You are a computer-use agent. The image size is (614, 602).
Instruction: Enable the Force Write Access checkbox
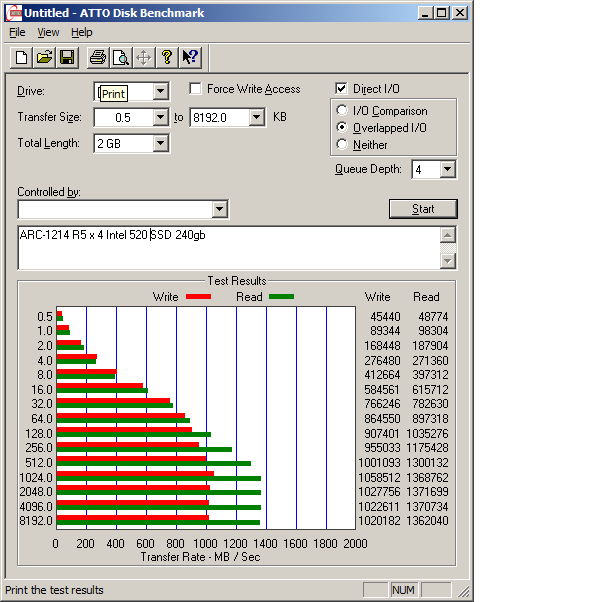(196, 89)
